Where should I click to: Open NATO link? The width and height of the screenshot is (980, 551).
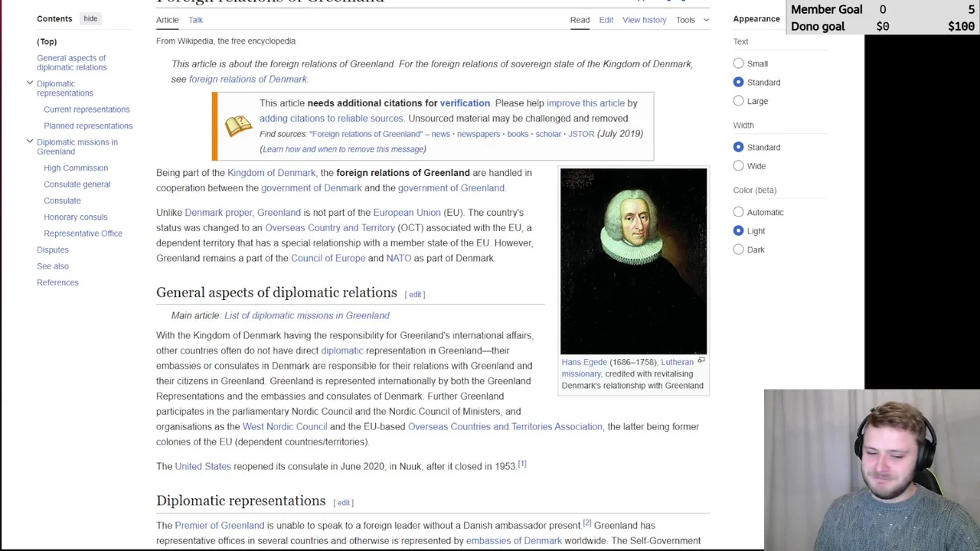[x=398, y=259]
